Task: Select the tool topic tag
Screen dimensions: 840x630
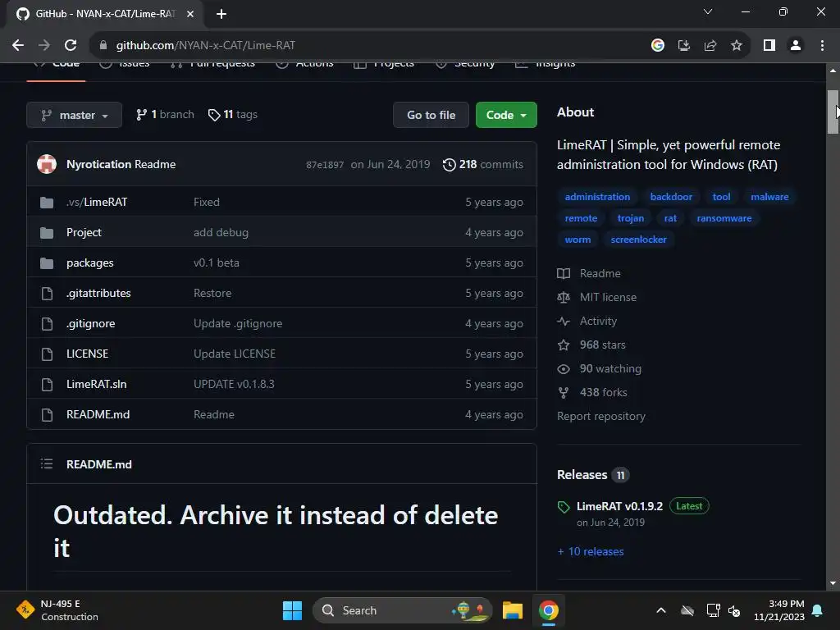Action: (x=721, y=197)
